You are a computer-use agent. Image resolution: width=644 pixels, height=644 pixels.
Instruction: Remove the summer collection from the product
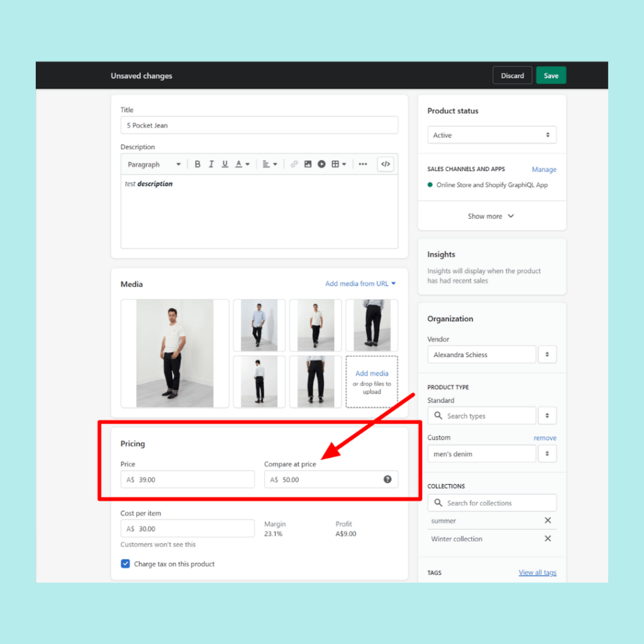[x=547, y=520]
